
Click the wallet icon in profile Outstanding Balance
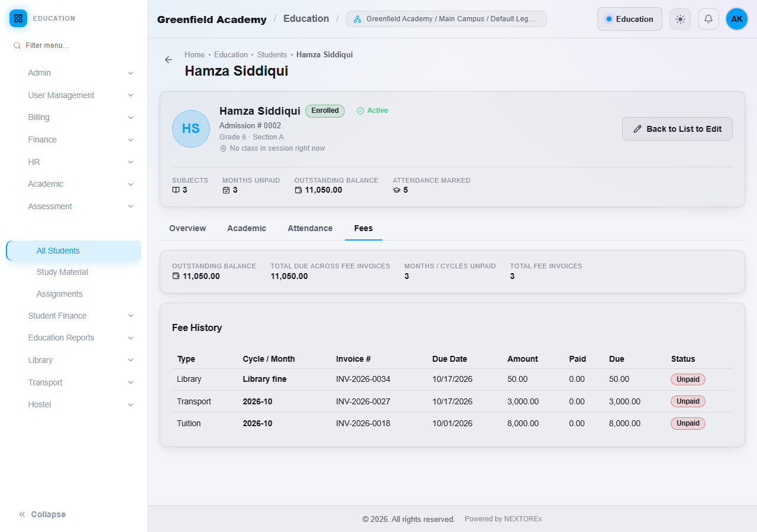[298, 190]
